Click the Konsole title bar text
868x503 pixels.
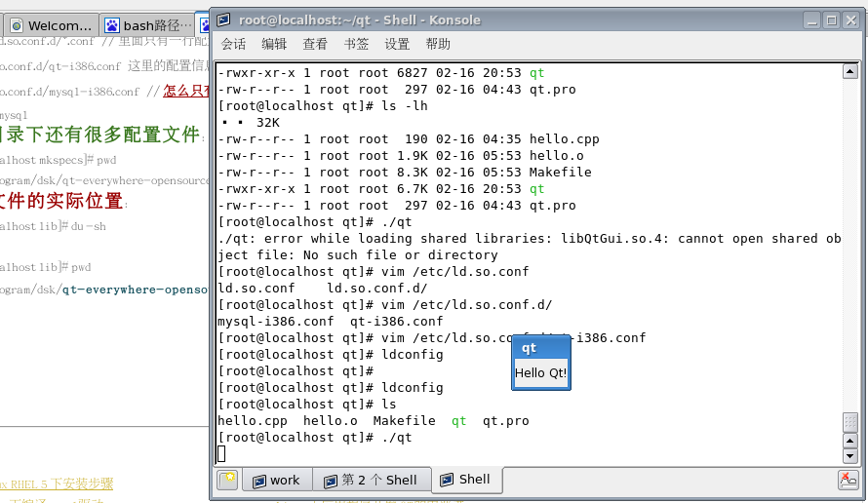360,20
